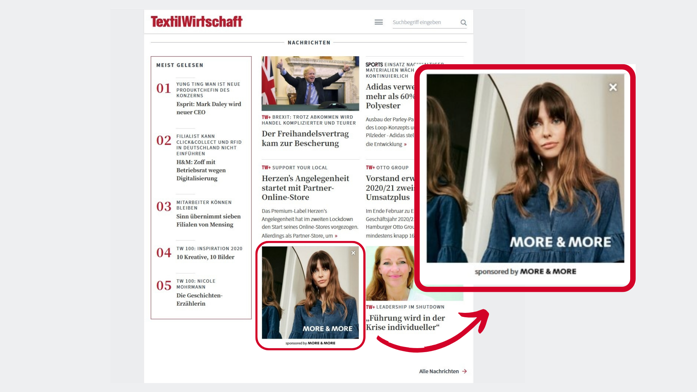
Task: Focus the Suchbegriff eingeben search field
Action: (x=425, y=22)
